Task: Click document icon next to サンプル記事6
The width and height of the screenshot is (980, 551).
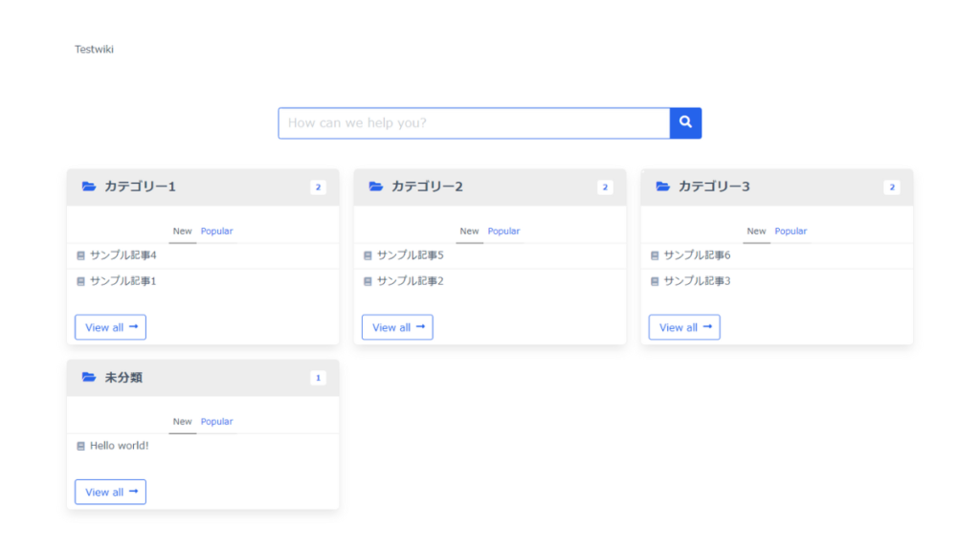Action: point(655,255)
